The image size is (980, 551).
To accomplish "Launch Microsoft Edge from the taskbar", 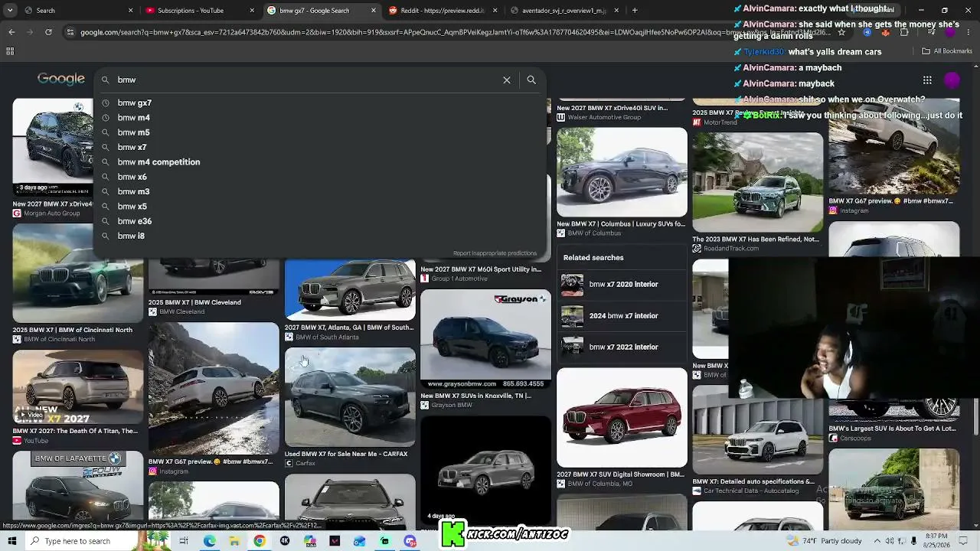I will tap(209, 541).
